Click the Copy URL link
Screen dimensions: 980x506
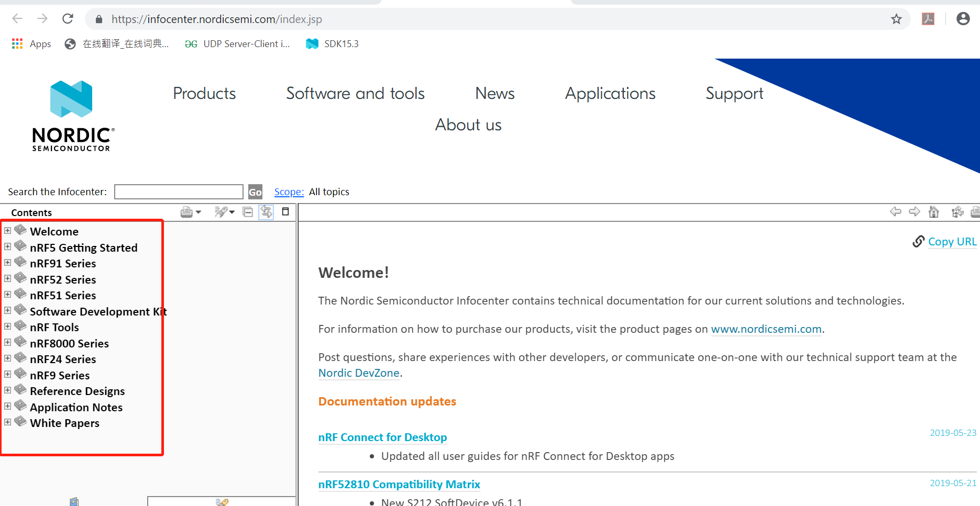point(952,241)
